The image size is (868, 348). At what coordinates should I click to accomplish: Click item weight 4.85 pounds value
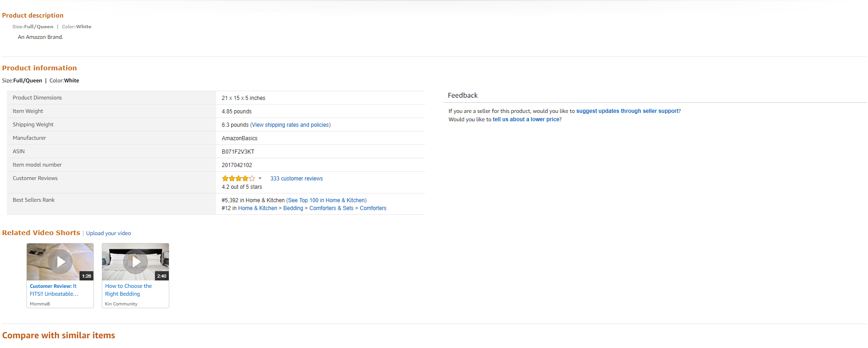[x=236, y=112]
